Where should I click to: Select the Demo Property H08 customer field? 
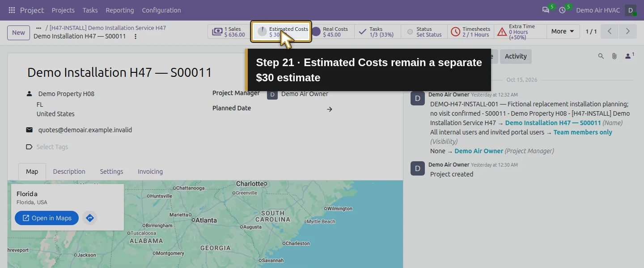click(66, 94)
